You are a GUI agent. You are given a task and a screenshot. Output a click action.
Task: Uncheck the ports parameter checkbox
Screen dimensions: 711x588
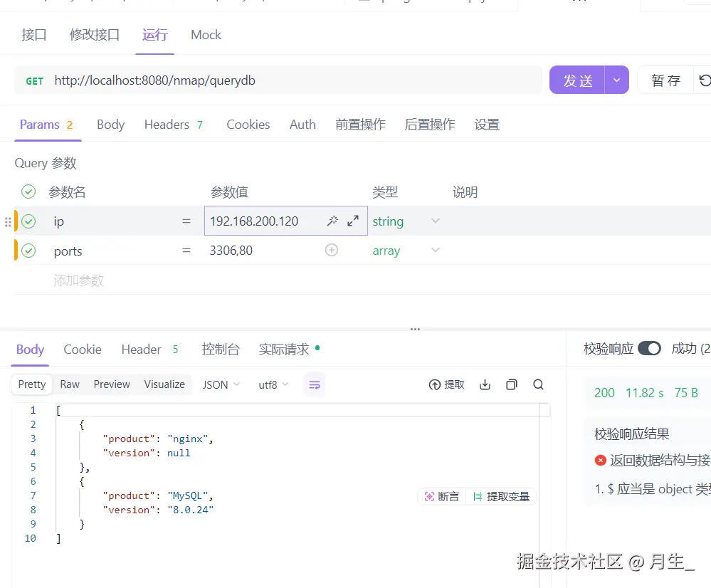coord(28,251)
